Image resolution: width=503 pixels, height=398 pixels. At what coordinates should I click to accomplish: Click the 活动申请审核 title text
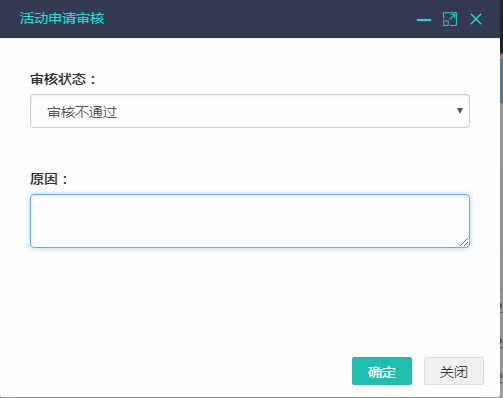[x=62, y=18]
